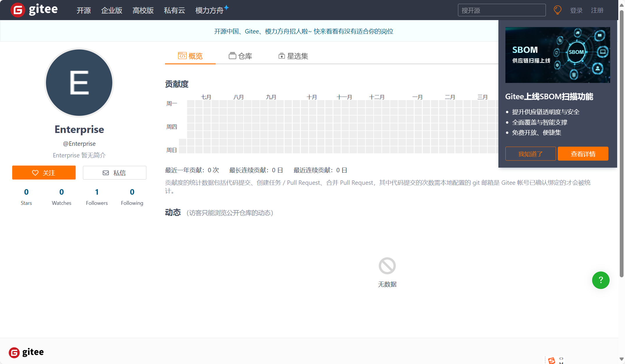Click the prohibition icon above 无数据
This screenshot has height=364, width=625.
tap(387, 265)
